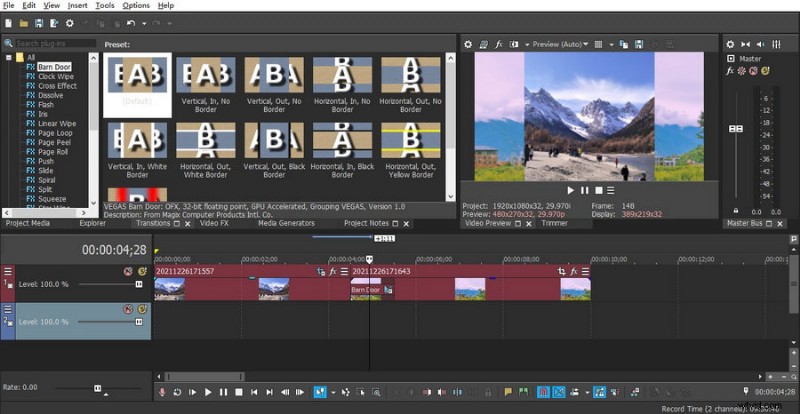Screen dimensions: 800x414
Task: Play the timeline from the cursor
Action: (x=208, y=392)
